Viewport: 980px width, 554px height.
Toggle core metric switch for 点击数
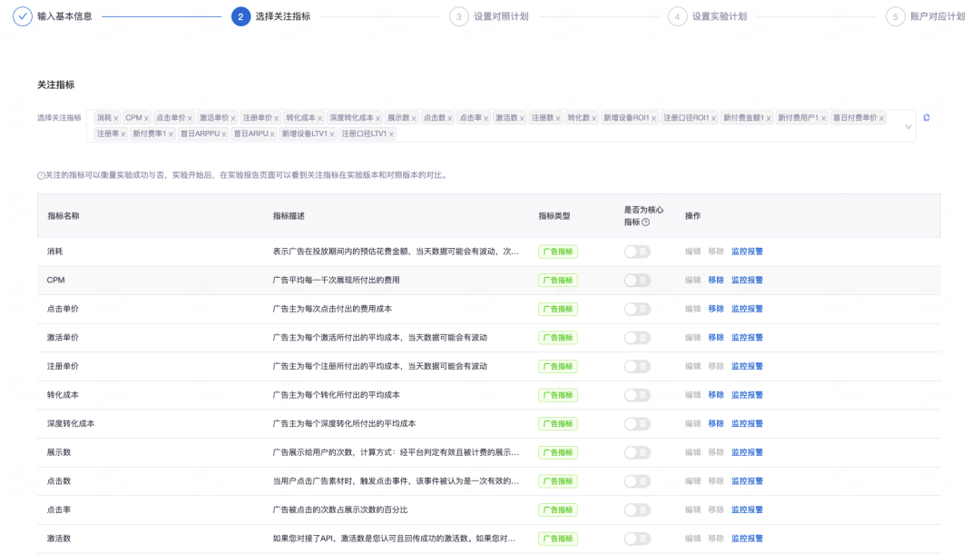pyautogui.click(x=637, y=481)
